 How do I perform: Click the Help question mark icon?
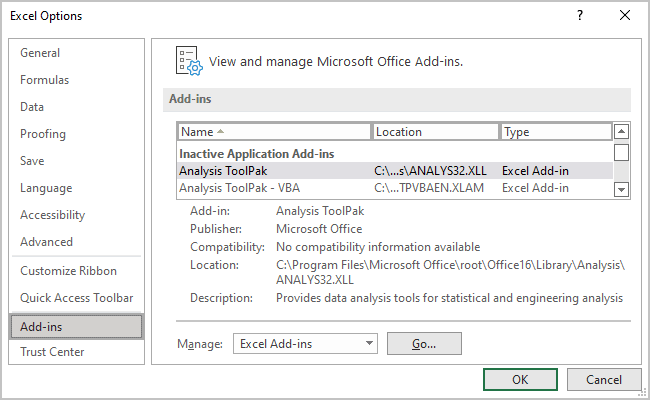(x=580, y=16)
